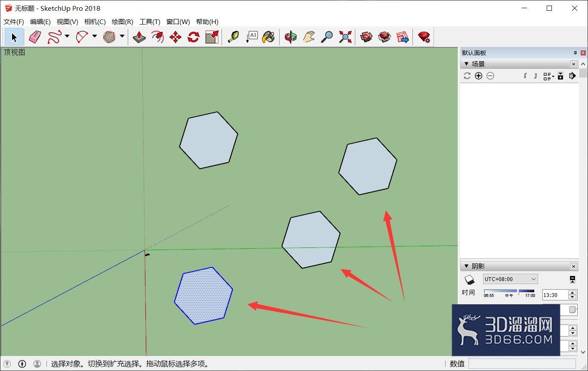Pick the Pan hand tool

(x=309, y=37)
